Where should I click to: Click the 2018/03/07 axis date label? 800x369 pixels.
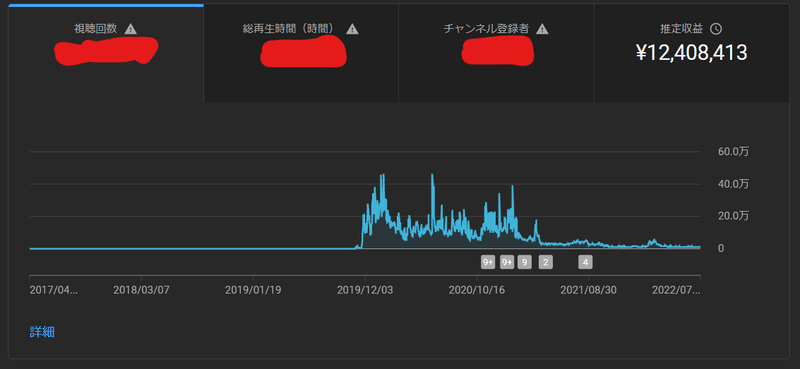click(x=141, y=290)
